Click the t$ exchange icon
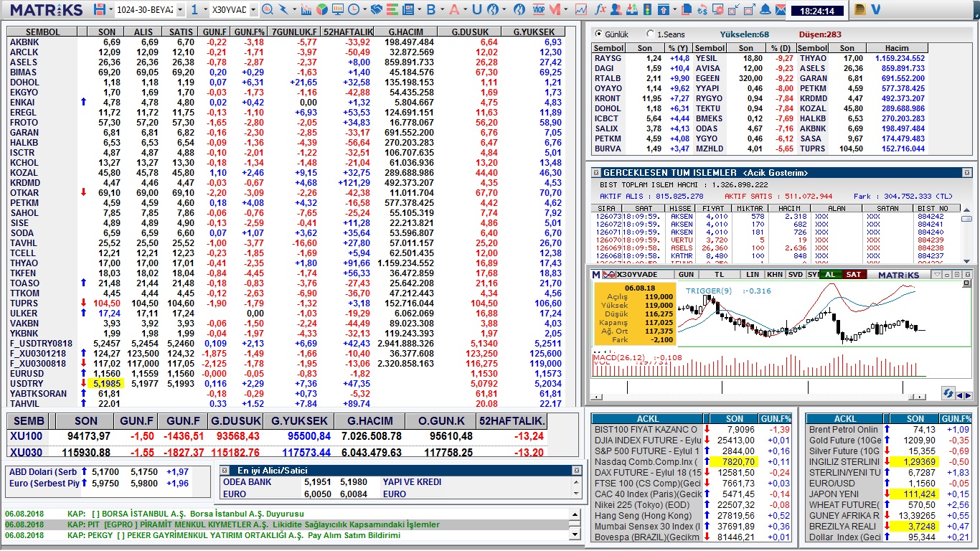This screenshot has width=980, height=551. (702, 9)
